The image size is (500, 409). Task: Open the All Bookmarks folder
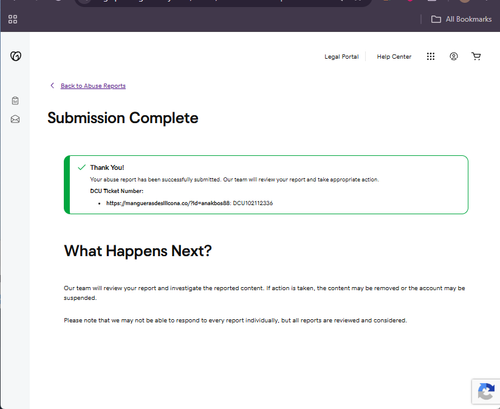tap(461, 19)
